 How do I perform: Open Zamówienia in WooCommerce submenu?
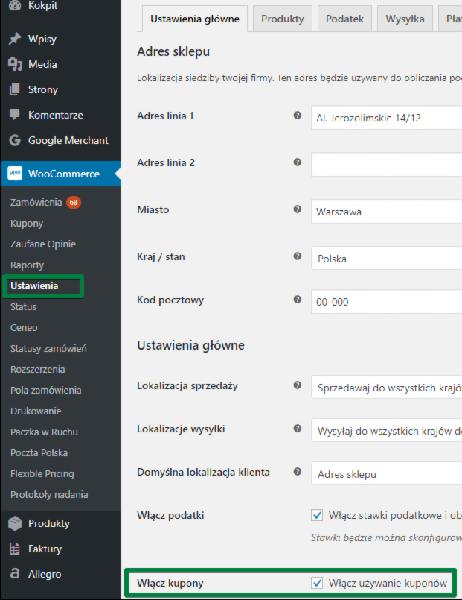(x=36, y=202)
